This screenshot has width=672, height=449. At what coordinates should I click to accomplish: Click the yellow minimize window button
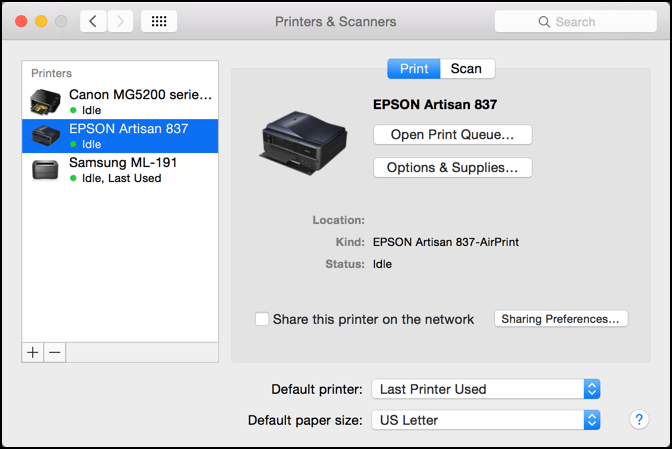[41, 21]
